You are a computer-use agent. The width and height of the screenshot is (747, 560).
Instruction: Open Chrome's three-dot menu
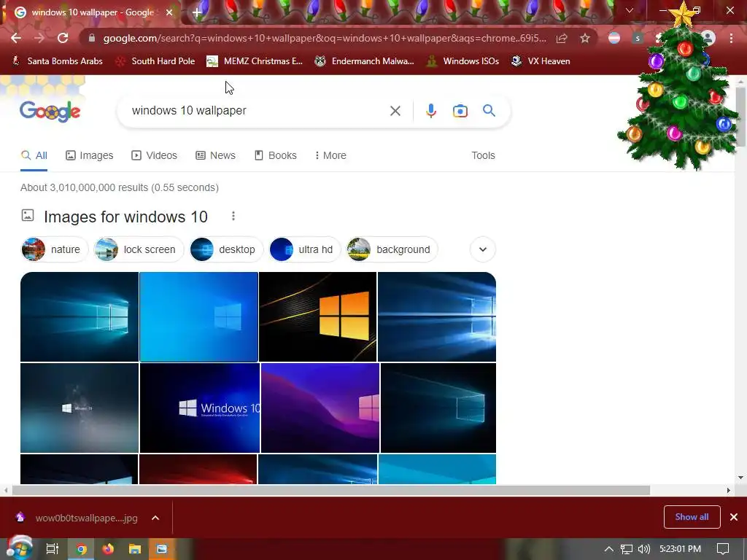731,38
